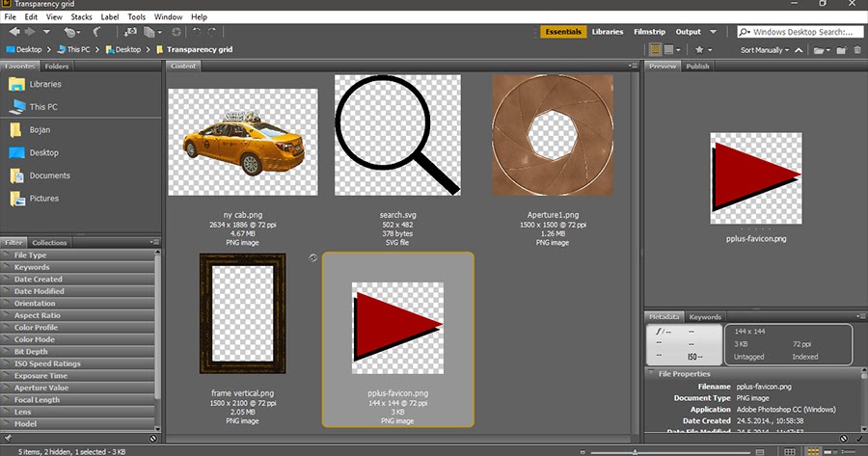This screenshot has width=868, height=456.
Task: Click the Filter items by rating star
Action: click(x=698, y=49)
